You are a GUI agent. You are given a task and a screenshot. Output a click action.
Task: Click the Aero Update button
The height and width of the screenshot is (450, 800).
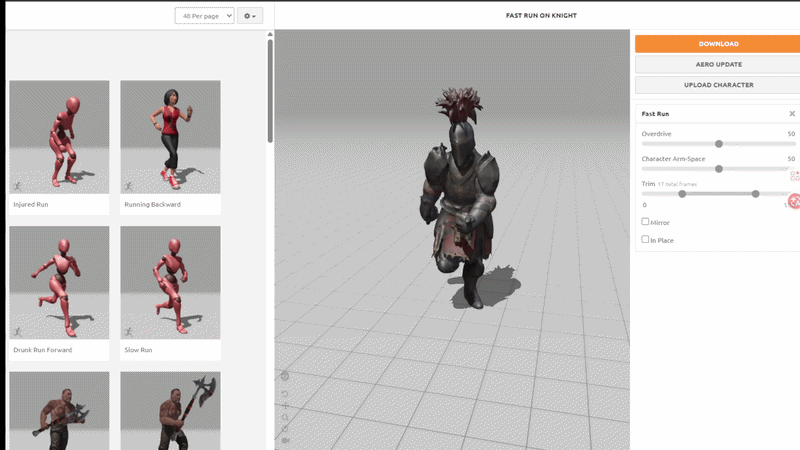(x=718, y=64)
